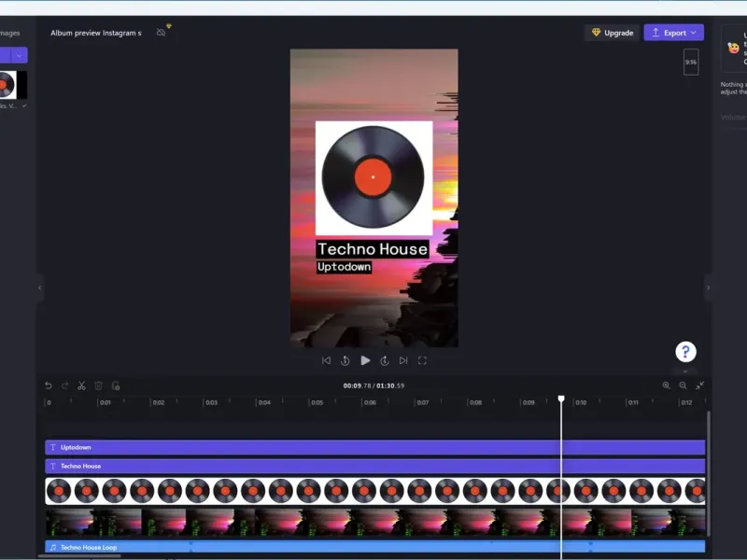Click the undo arrow in timeline toolbar

click(x=49, y=385)
